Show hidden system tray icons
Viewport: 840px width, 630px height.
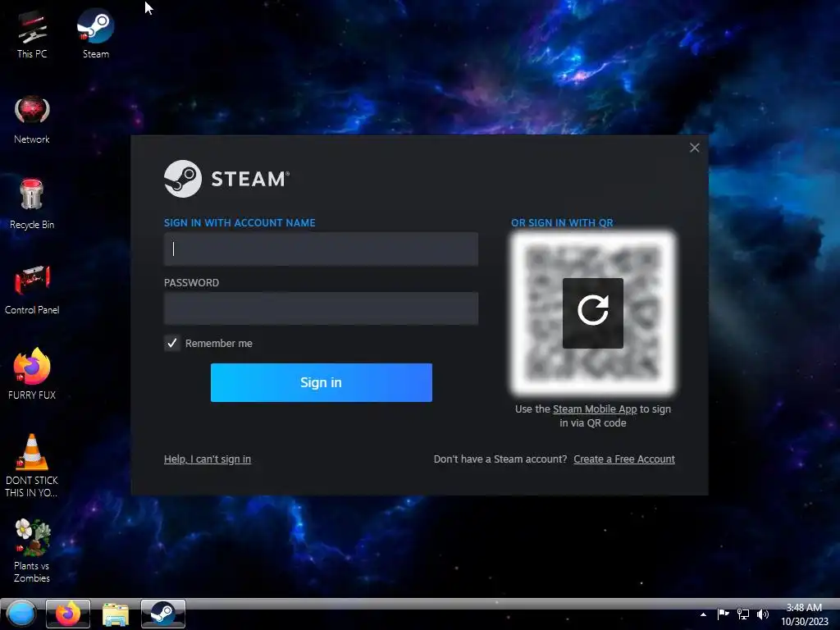pos(703,614)
